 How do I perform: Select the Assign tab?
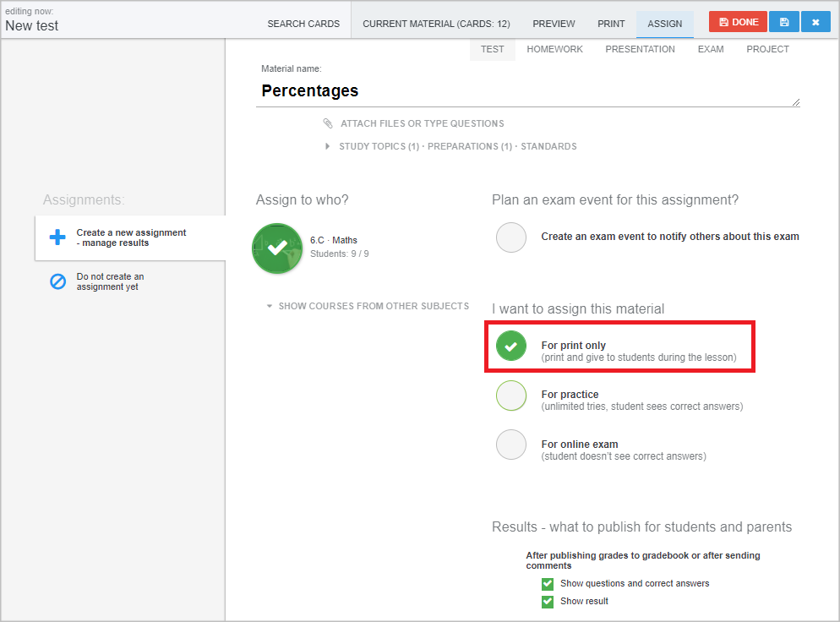[x=665, y=24]
